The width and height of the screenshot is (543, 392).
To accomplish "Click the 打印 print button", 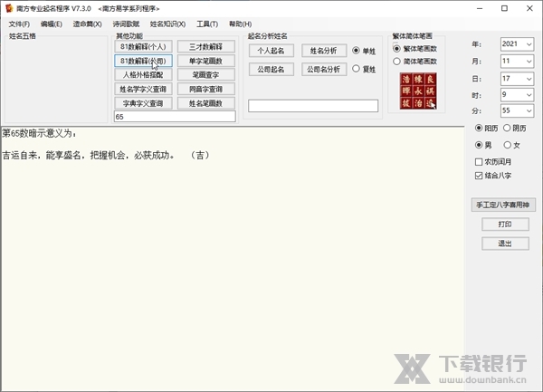I will 505,224.
